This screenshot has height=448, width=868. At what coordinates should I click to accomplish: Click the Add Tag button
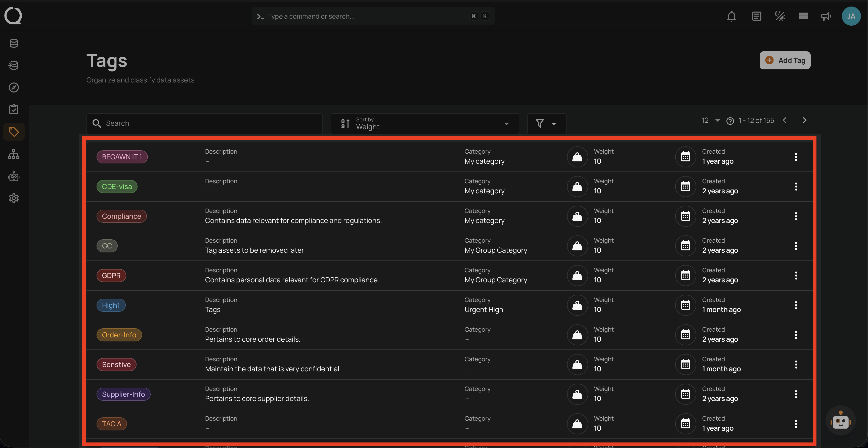[785, 60]
